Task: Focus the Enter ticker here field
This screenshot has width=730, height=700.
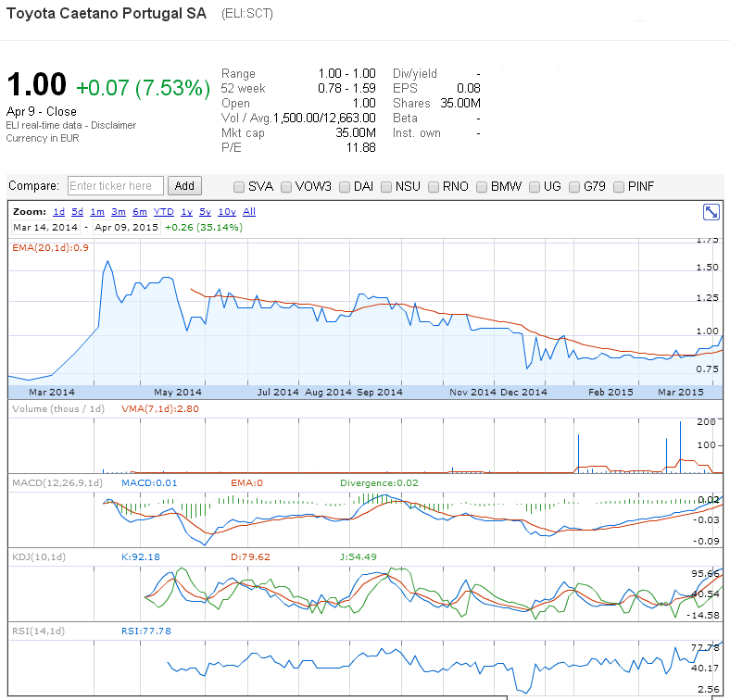Action: click(x=116, y=186)
